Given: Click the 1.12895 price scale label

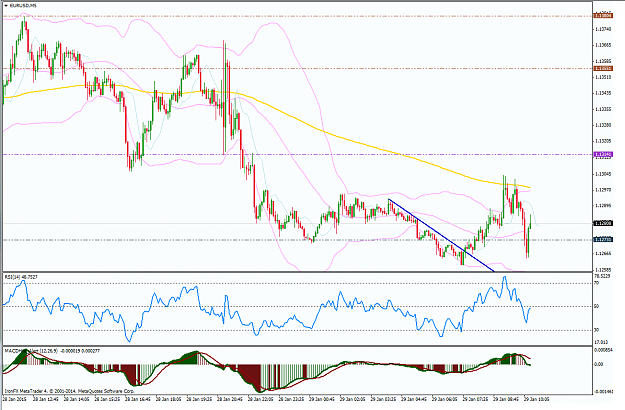Looking at the screenshot, I should pos(603,206).
